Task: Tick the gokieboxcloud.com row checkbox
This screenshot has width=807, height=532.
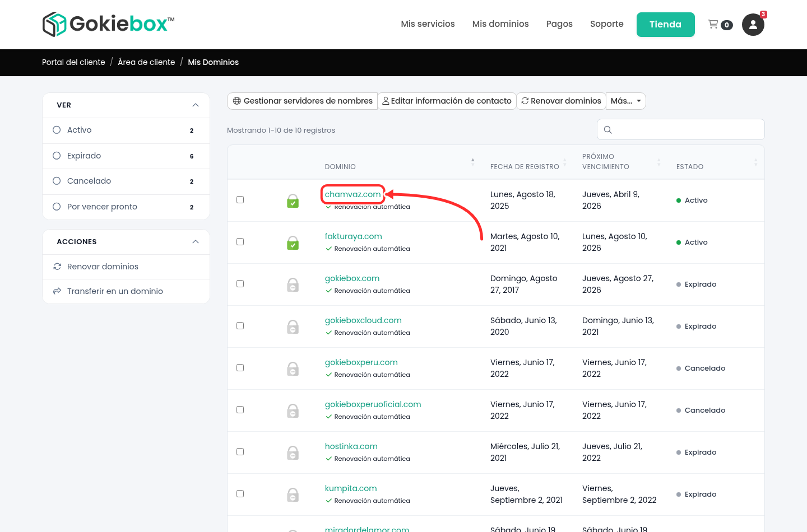Action: pyautogui.click(x=240, y=326)
